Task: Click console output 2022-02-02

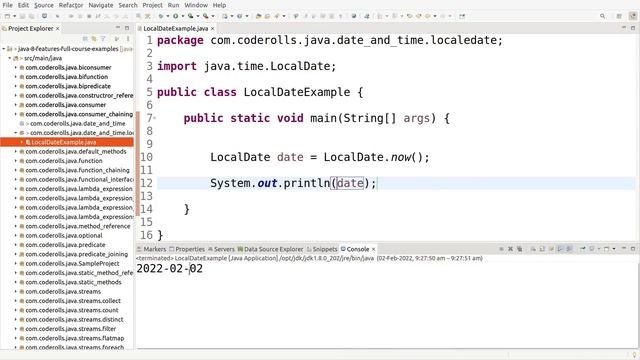Action: (x=169, y=269)
